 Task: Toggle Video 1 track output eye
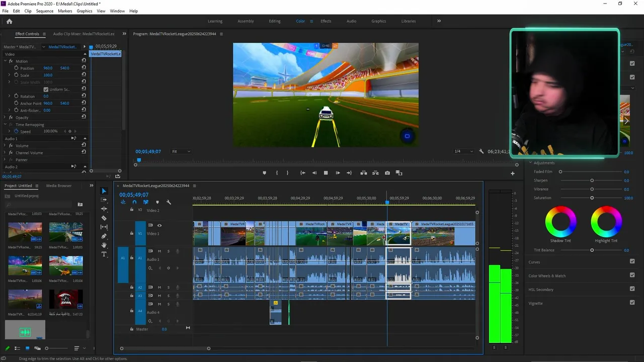159,225
